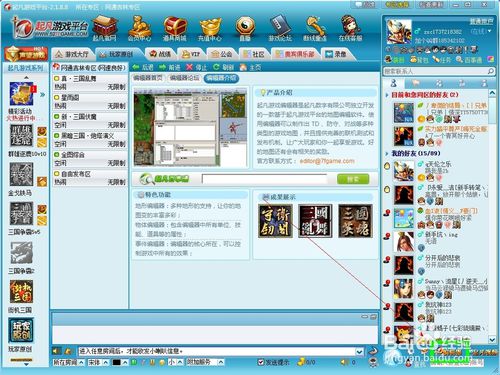Image resolution: width=500 pixels, height=375 pixels.
Task: Switch to 游戏大厅 tab
Action: (73, 54)
